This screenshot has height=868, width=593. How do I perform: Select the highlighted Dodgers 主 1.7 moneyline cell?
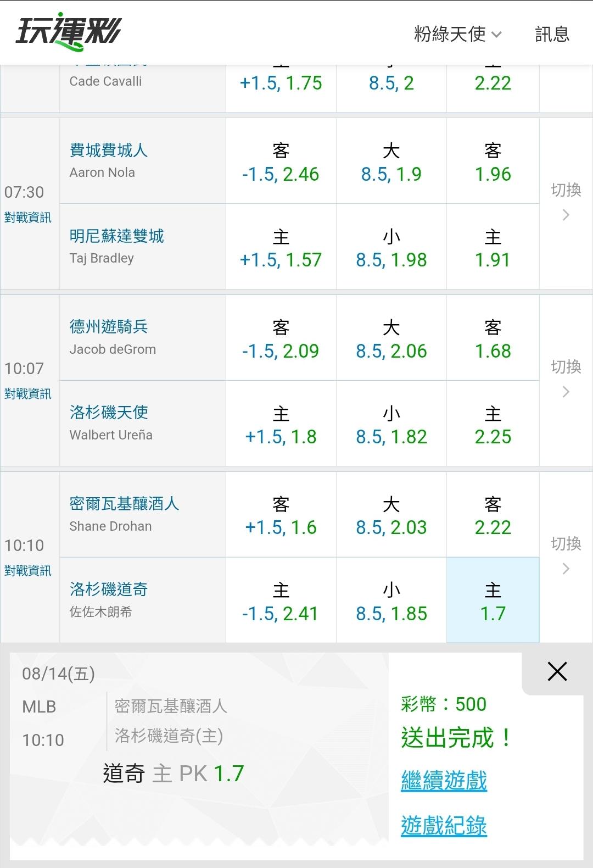point(493,600)
